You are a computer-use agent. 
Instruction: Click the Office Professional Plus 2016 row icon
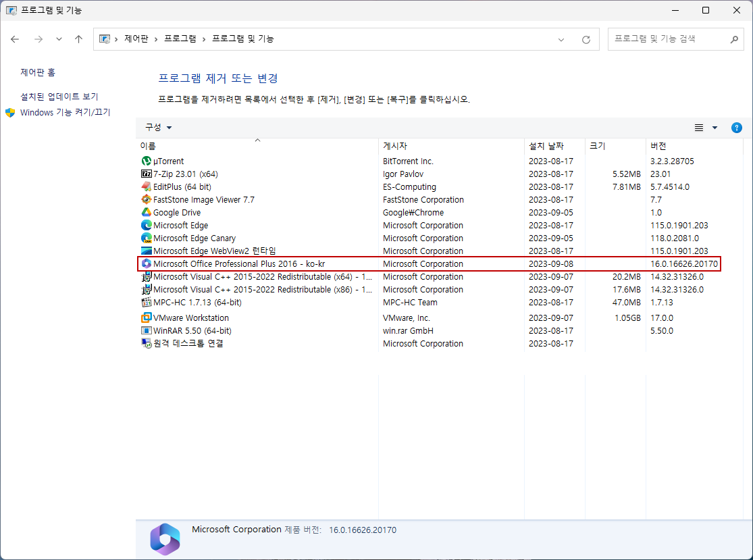pyautogui.click(x=147, y=263)
